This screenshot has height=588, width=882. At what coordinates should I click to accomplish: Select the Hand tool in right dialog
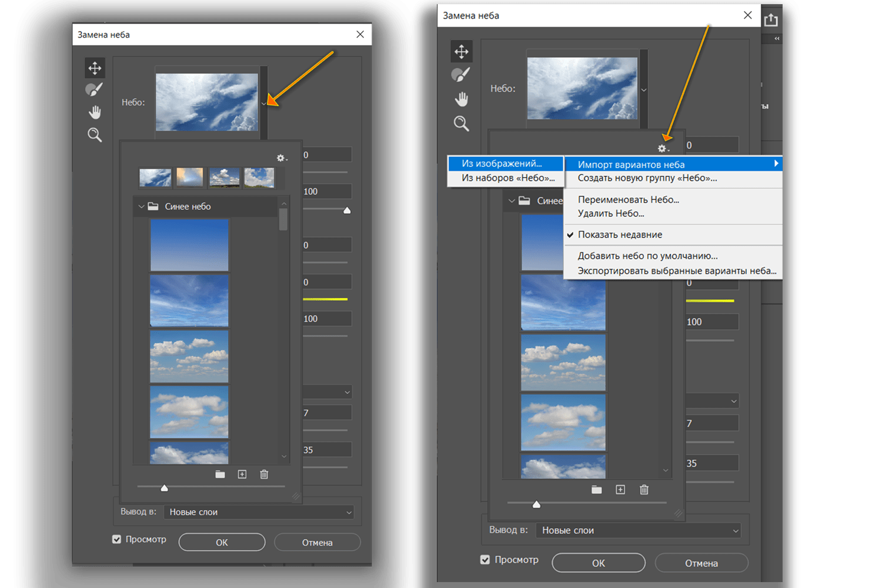click(x=462, y=99)
